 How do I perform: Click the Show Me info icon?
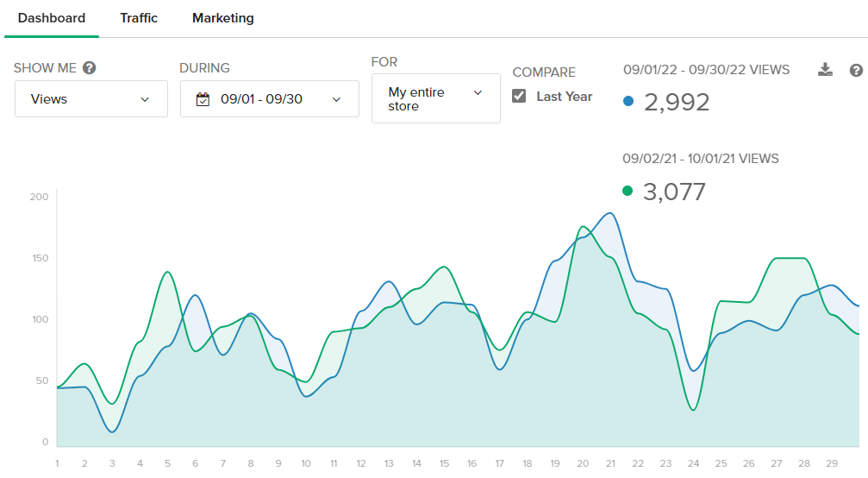tap(89, 68)
